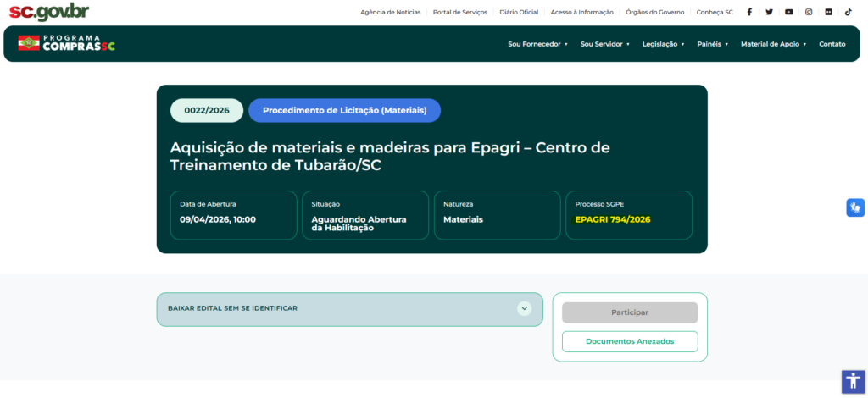Expand the Sou Fornecedor menu
This screenshot has width=868, height=398.
point(537,44)
